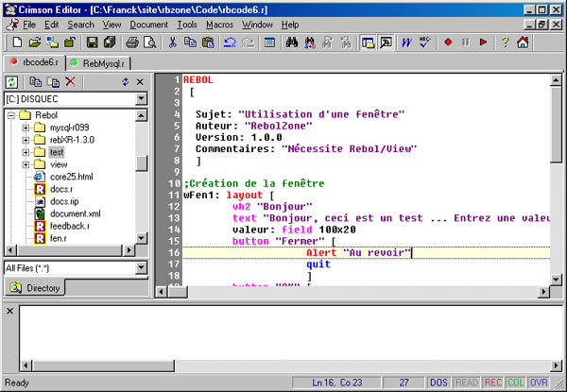Click the Paste clipboard icon

208,43
